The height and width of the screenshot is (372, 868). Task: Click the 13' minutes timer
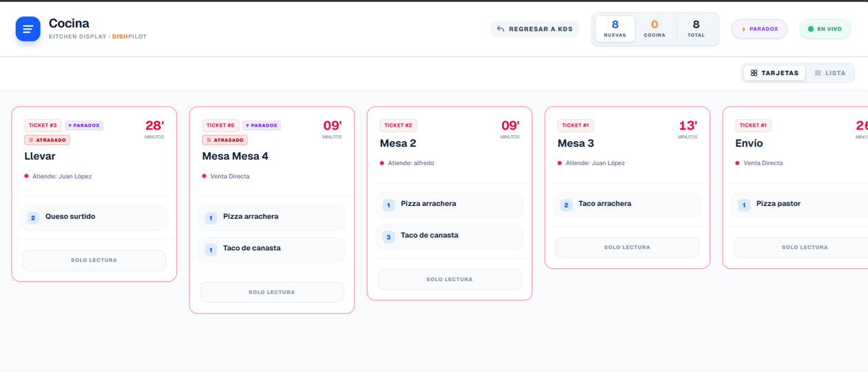[688, 126]
